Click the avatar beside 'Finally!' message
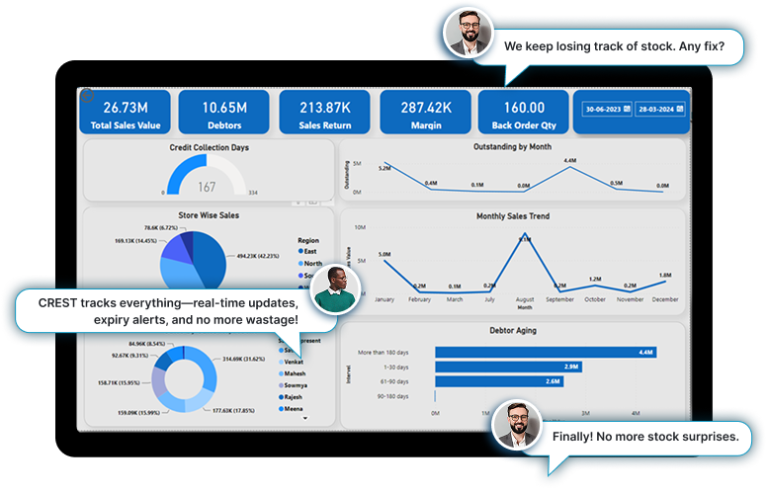The width and height of the screenshot is (768, 492). (517, 425)
